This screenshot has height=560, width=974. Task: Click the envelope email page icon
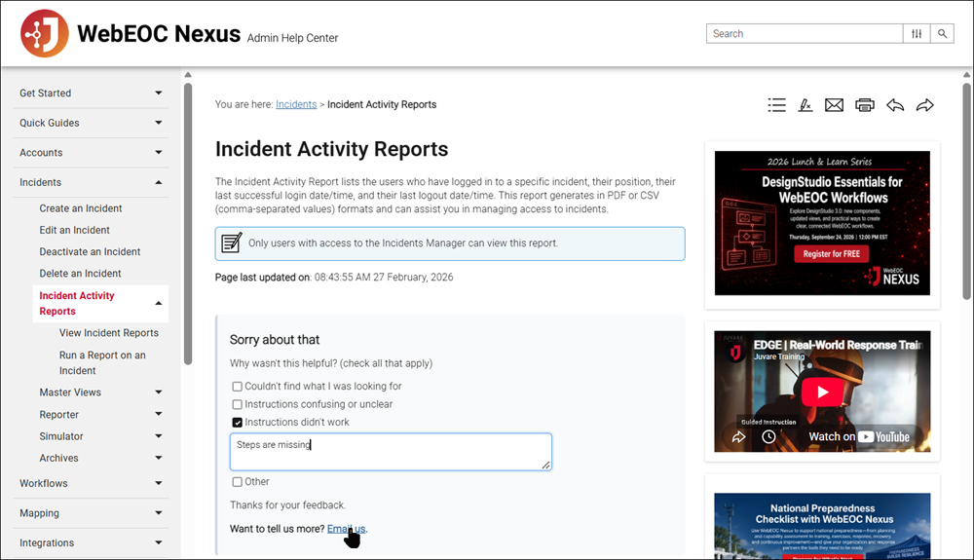click(x=834, y=105)
